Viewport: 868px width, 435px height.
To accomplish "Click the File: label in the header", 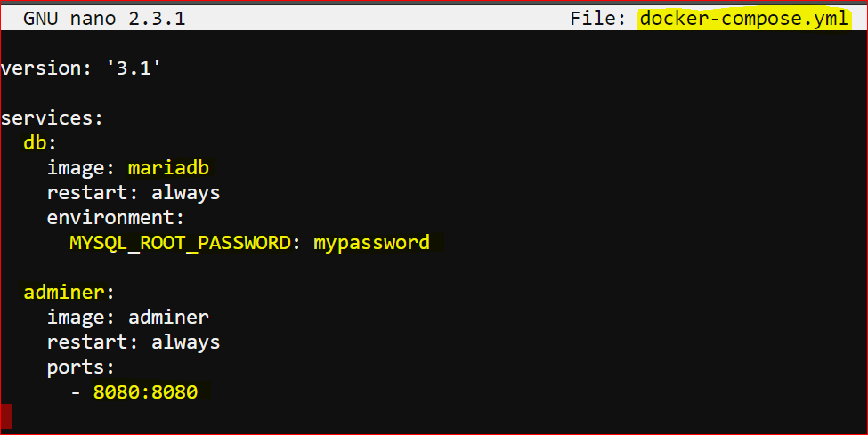I will (598, 19).
